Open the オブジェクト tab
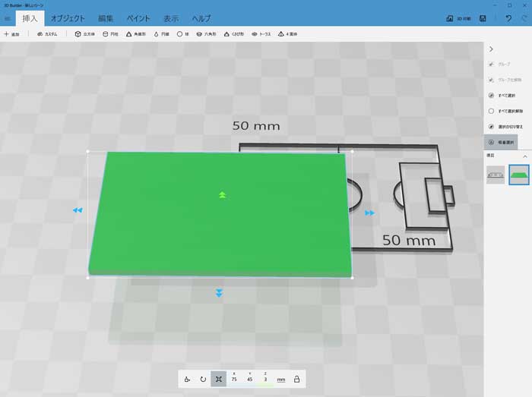 [68, 18]
